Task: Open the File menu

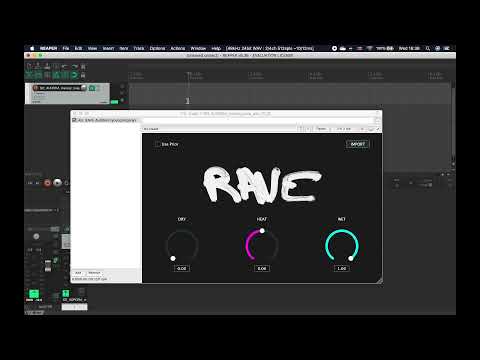Action: pos(66,48)
